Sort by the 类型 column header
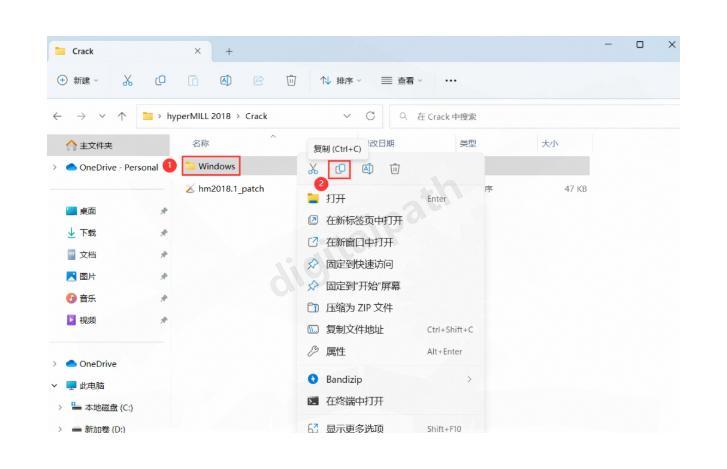The height and width of the screenshot is (469, 727). click(467, 143)
